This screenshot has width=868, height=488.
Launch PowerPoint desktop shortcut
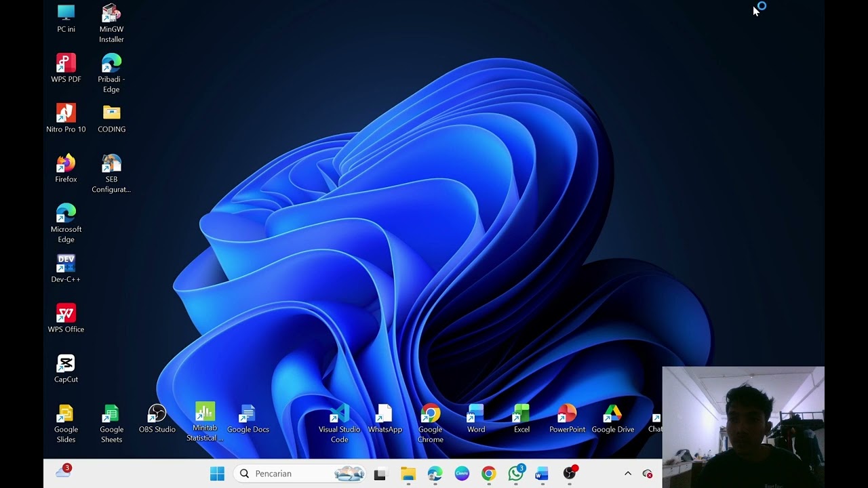pyautogui.click(x=567, y=419)
